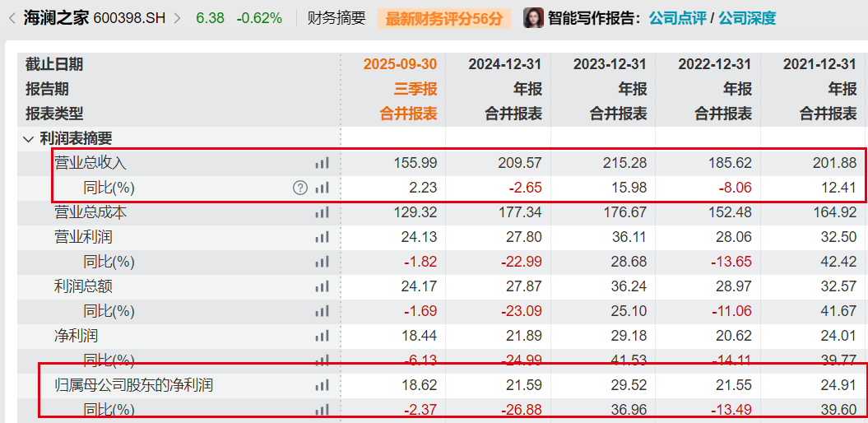Screen dimensions: 868x423
Task: Go to next stock with right arrow
Action: (x=177, y=18)
